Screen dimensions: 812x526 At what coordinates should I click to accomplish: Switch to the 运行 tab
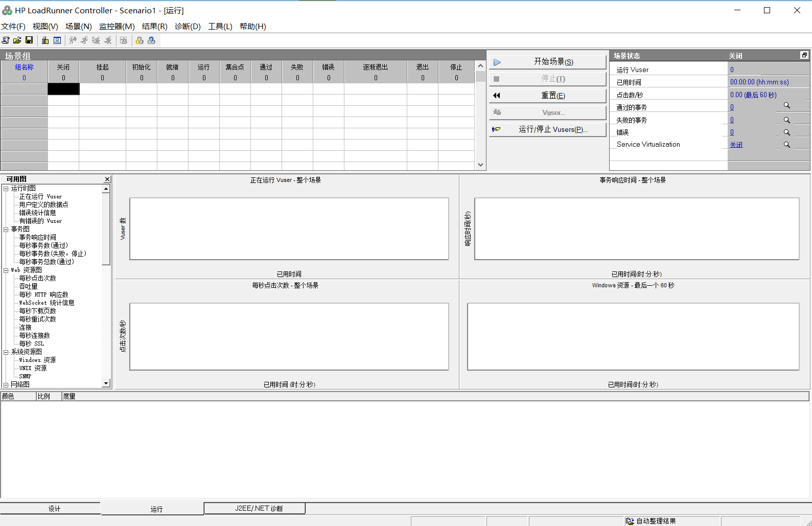[152, 509]
